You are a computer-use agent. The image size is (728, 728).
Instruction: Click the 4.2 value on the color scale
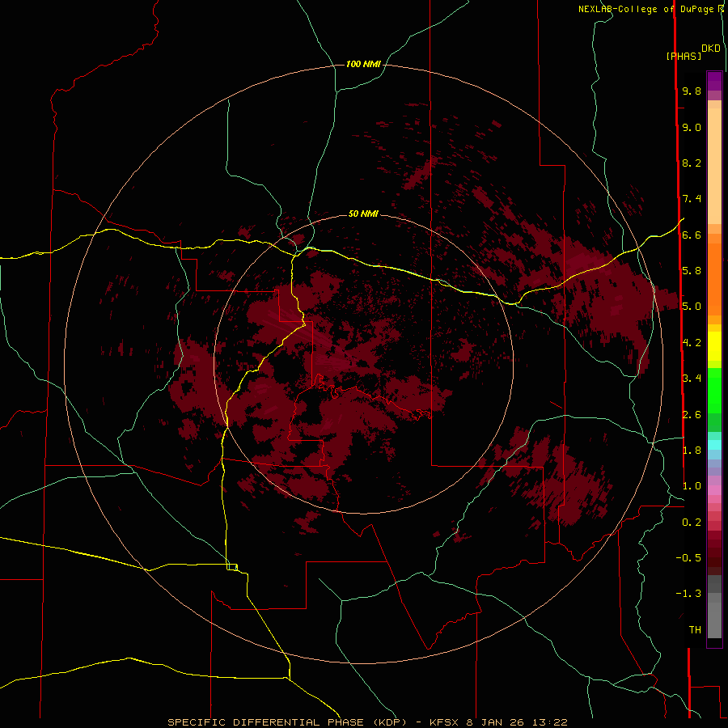(692, 343)
